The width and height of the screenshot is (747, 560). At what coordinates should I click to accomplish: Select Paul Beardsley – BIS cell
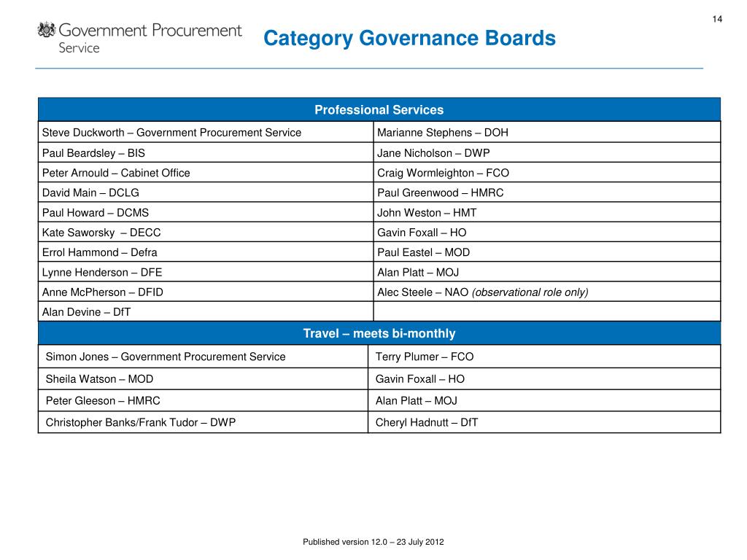206,152
